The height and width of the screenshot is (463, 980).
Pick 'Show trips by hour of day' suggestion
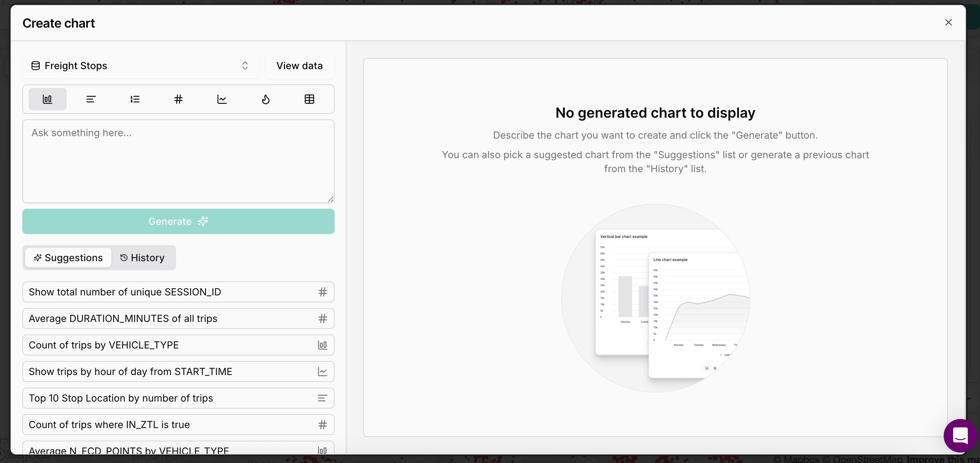click(x=178, y=372)
